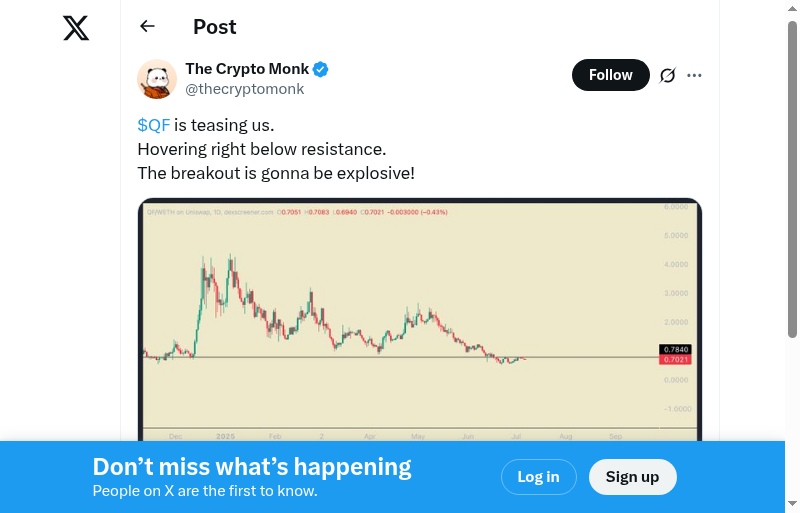Click the X logo icon
Viewport: 800px width, 513px height.
(76, 28)
